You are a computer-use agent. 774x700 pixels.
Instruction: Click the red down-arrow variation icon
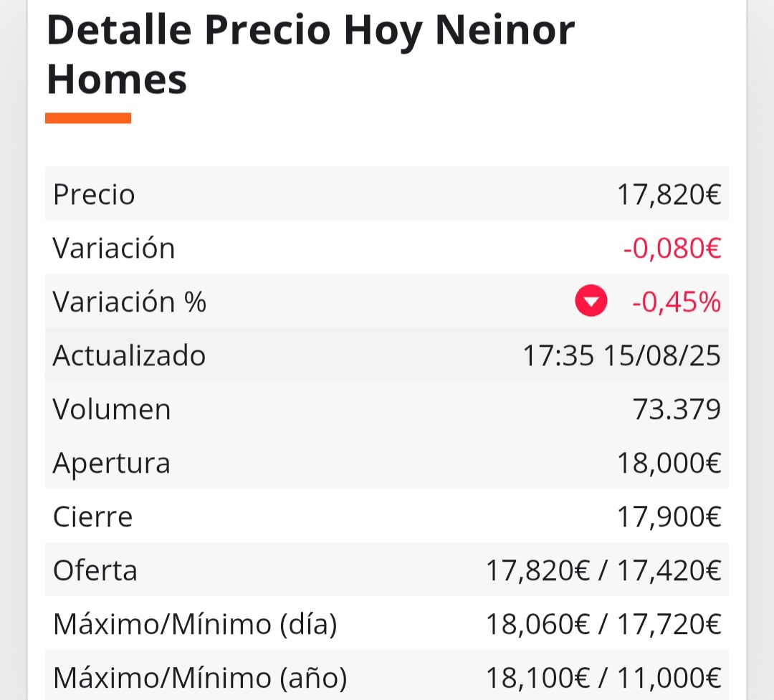tap(591, 301)
